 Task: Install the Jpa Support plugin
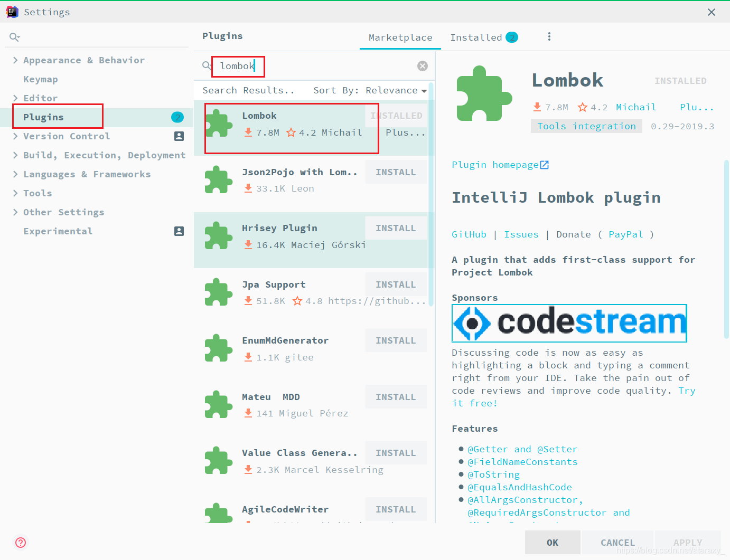pos(396,284)
